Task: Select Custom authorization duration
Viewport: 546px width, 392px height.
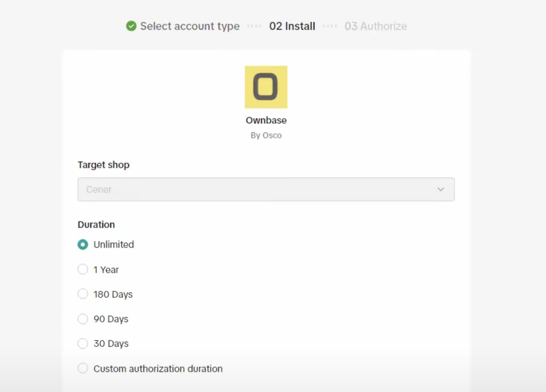Action: (83, 368)
